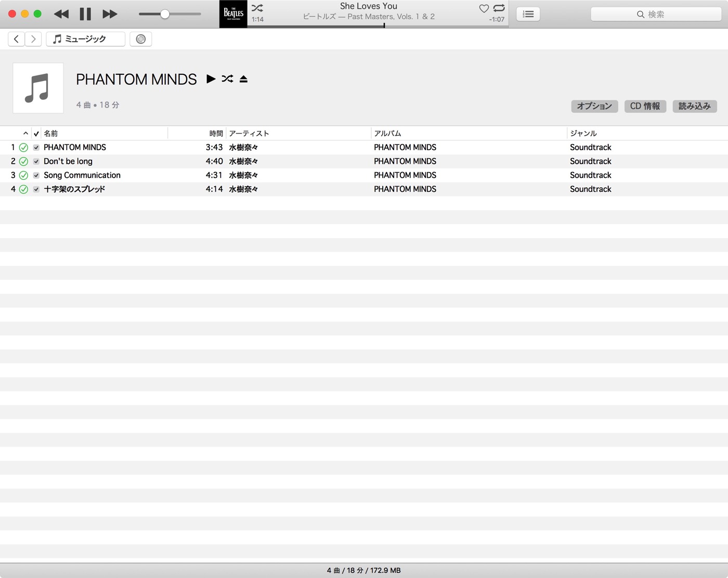Select the 十字架のスプレッド track
This screenshot has height=578, width=728.
click(74, 189)
